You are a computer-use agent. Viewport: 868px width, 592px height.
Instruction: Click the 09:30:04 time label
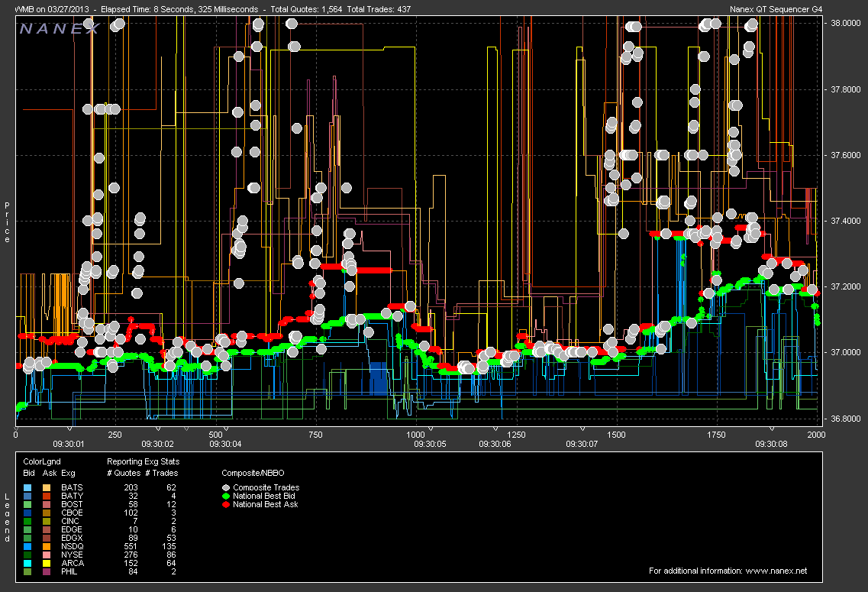225,444
